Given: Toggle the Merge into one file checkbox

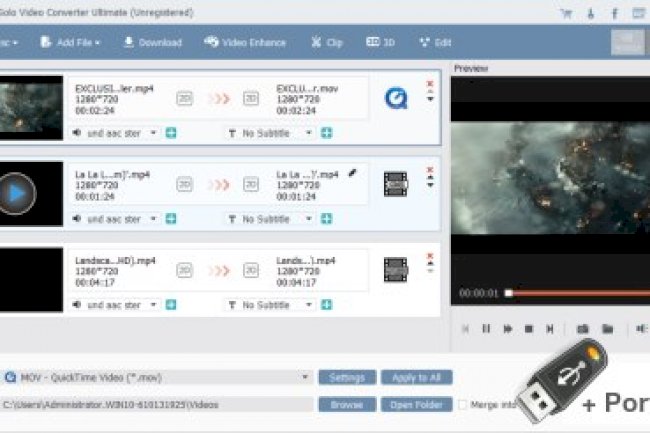Looking at the screenshot, I should point(462,405).
